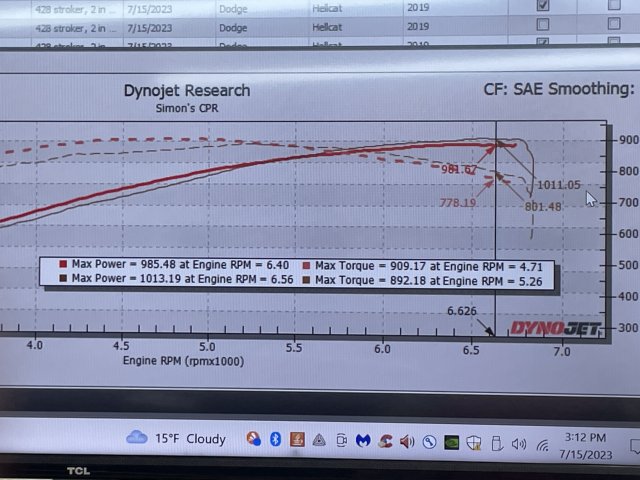Click the 3:12 PM clock in taskbar
The width and height of the screenshot is (640, 480).
click(x=585, y=438)
